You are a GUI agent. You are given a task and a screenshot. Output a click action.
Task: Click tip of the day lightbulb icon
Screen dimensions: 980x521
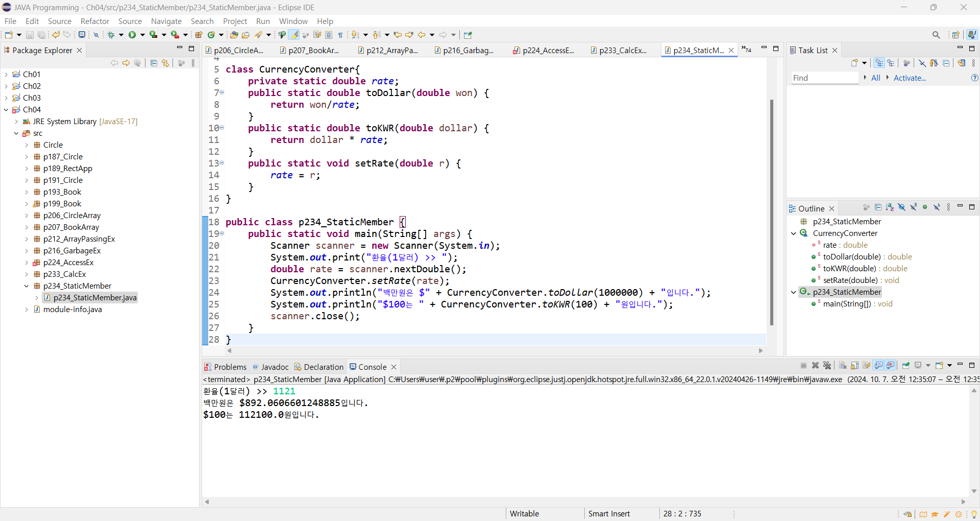[x=974, y=514]
